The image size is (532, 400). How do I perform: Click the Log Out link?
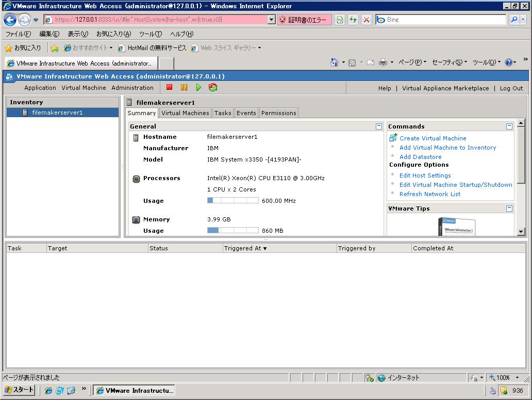click(x=511, y=88)
